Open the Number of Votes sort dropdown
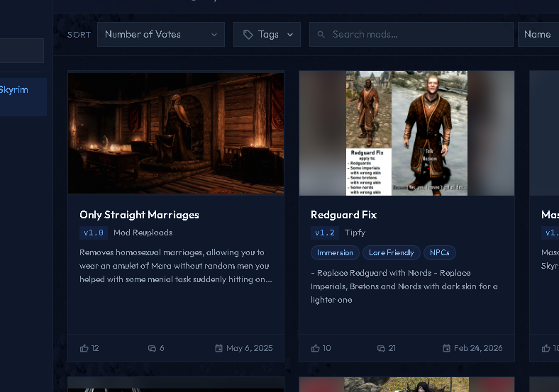Viewport: 559px width, 392px height. click(161, 35)
